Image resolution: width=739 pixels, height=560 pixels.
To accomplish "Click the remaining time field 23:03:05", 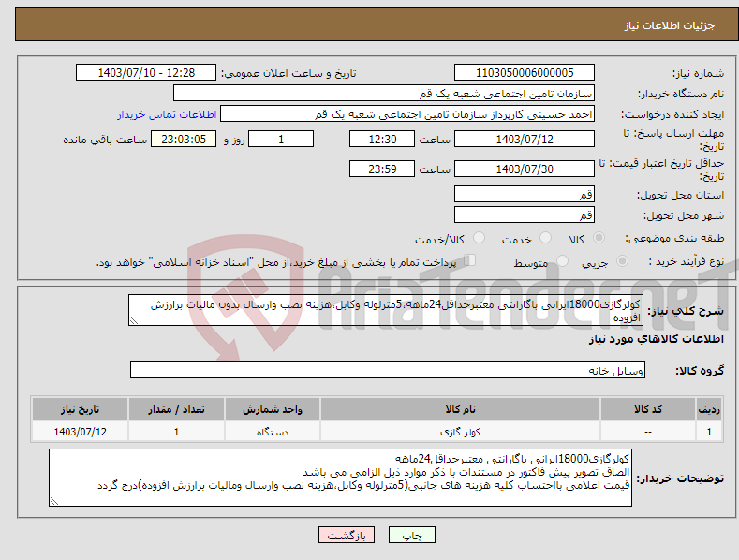I will pos(184,139).
